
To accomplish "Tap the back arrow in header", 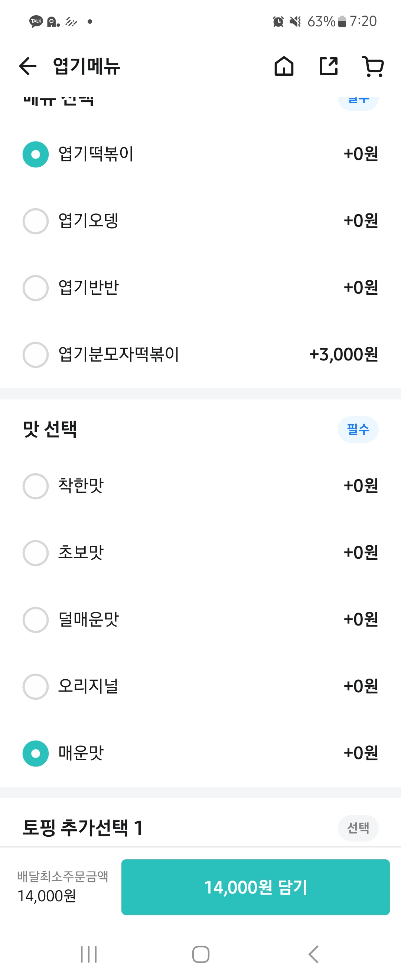I will pyautogui.click(x=28, y=66).
